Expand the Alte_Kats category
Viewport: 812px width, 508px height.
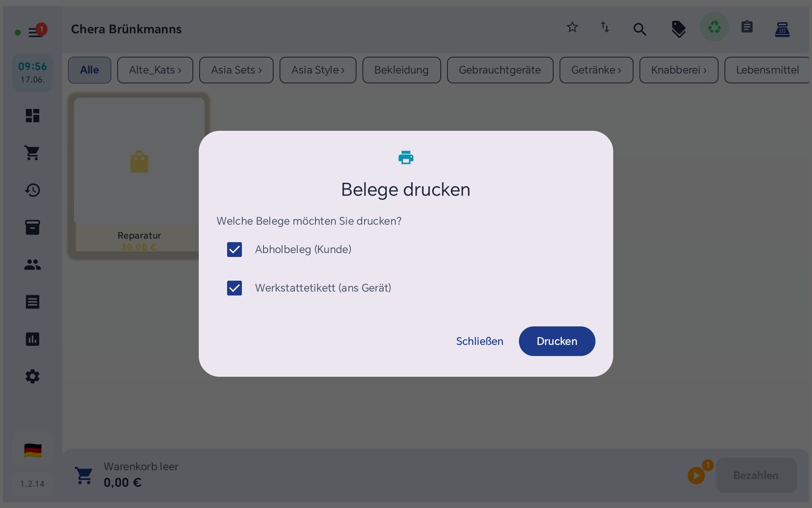pyautogui.click(x=155, y=70)
